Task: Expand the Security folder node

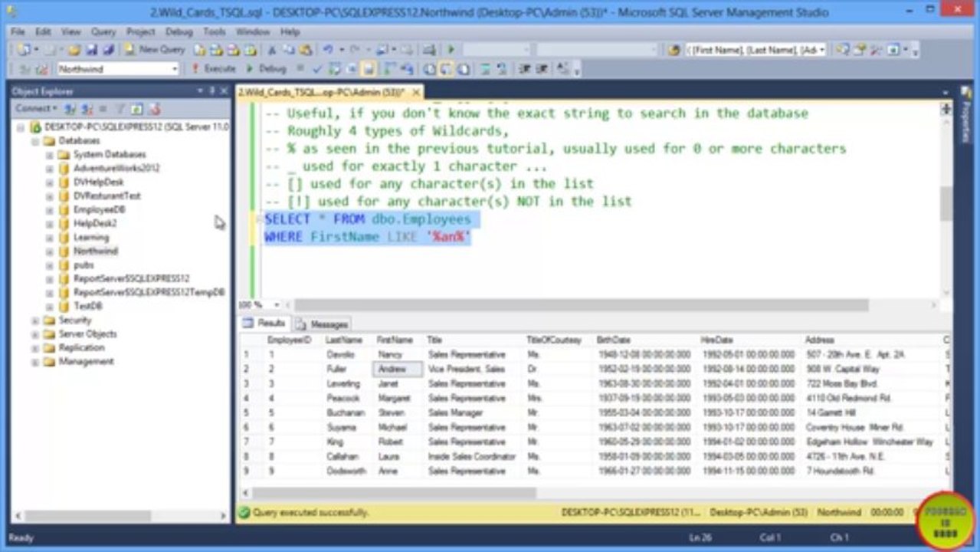Action: [35, 320]
